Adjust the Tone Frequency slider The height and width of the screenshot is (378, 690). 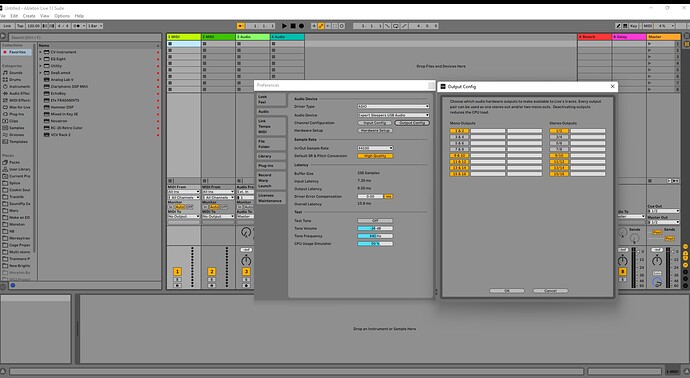pos(375,236)
